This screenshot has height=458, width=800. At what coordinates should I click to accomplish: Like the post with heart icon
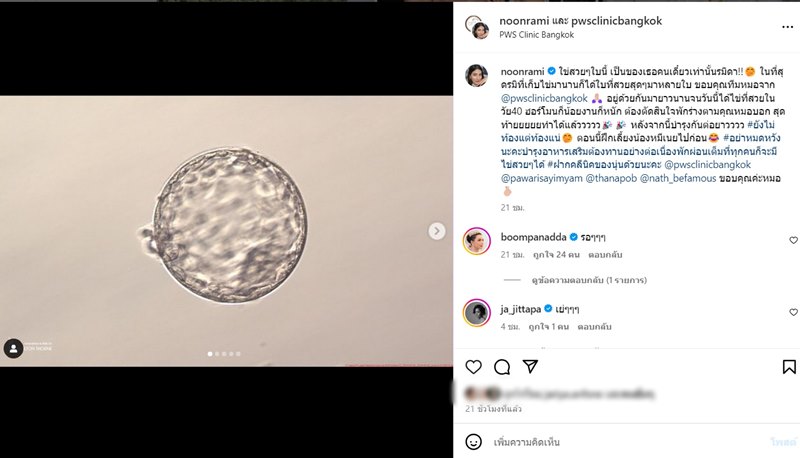[474, 367]
